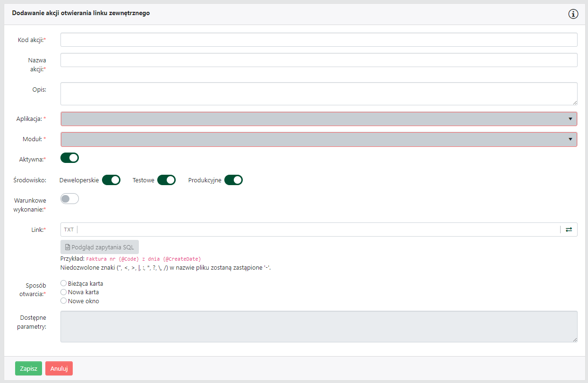Click the swap arrows icon in Link field
The height and width of the screenshot is (383, 588).
pos(569,230)
